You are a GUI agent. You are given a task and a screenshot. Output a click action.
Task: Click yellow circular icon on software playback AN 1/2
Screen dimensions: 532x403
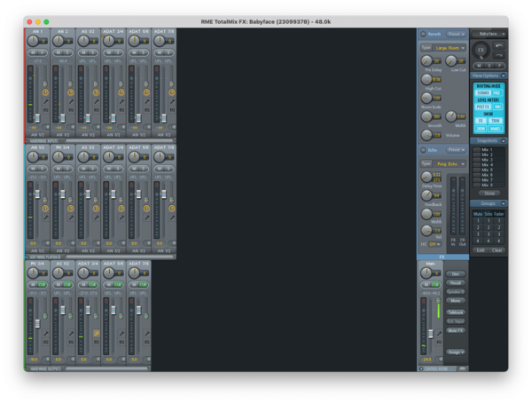45,209
